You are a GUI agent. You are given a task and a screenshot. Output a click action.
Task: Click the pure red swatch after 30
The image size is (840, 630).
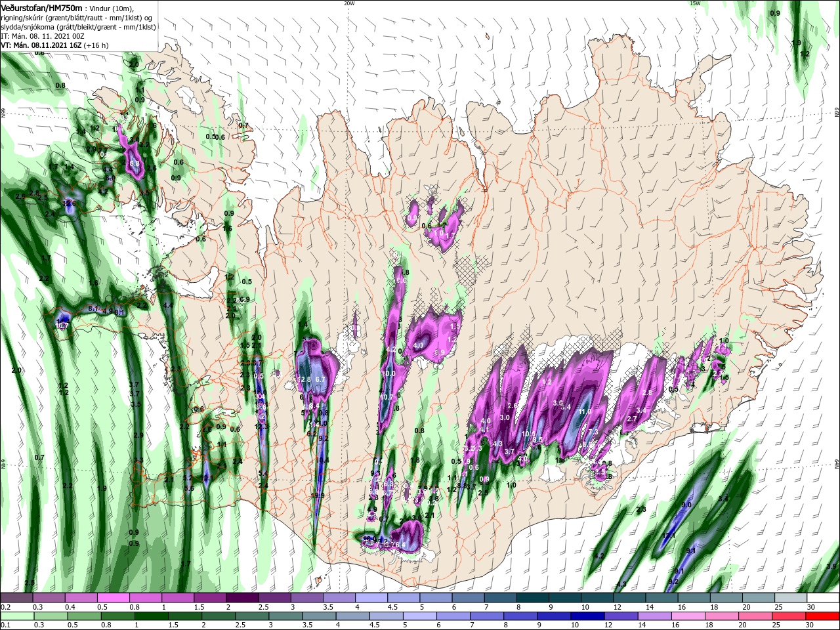[822, 616]
